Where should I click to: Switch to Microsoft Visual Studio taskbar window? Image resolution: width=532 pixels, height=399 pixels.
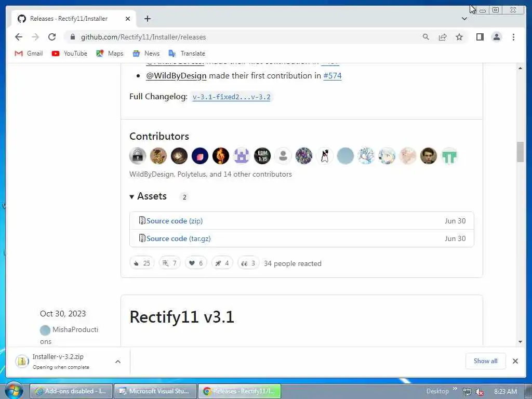[155, 391]
